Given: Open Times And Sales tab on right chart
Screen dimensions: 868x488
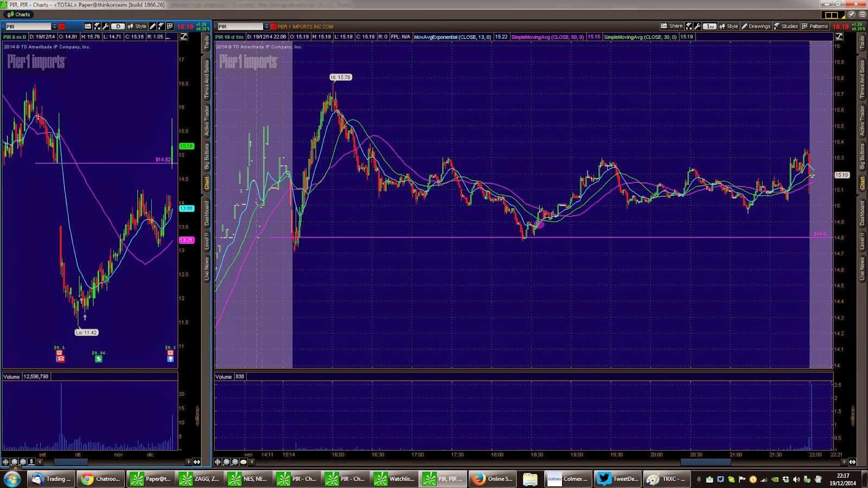Looking at the screenshot, I should click(x=862, y=79).
